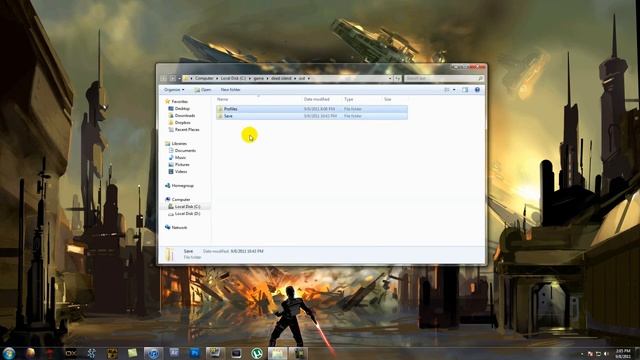Go back with the Explorer back arrow
Screen dimensions: 640x360
164,78
